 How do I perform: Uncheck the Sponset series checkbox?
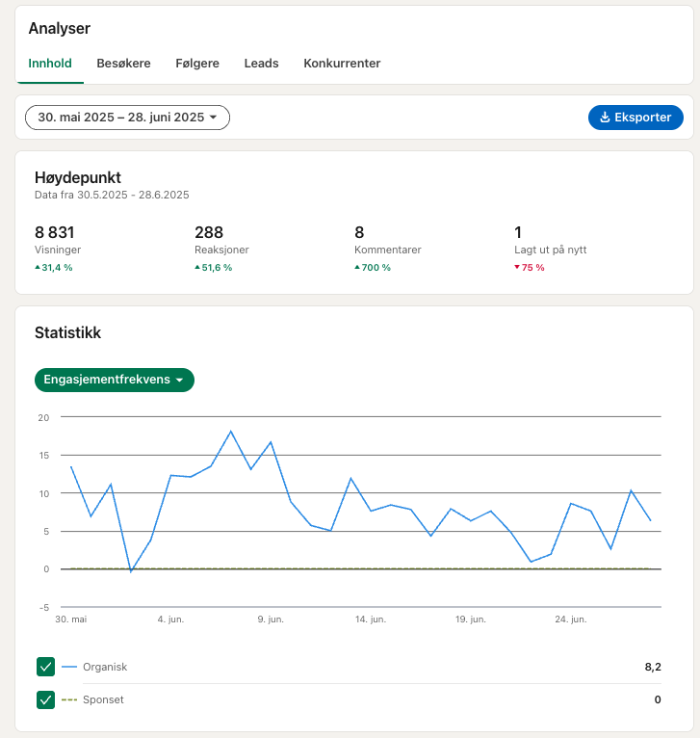click(x=45, y=699)
